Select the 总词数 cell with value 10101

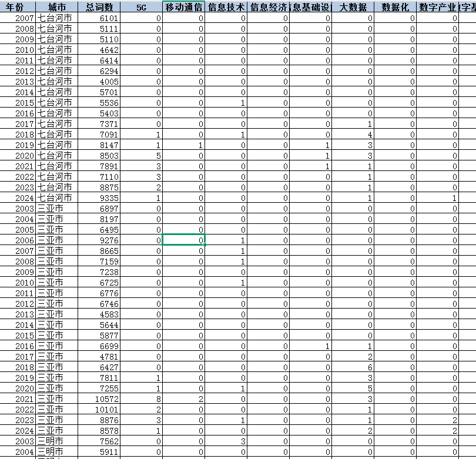tap(99, 410)
